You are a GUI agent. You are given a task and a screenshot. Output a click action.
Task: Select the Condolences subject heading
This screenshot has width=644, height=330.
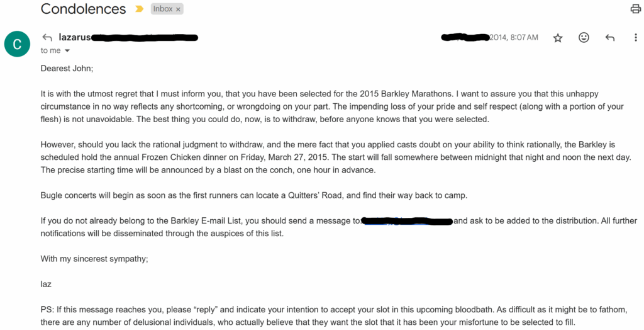tap(84, 9)
